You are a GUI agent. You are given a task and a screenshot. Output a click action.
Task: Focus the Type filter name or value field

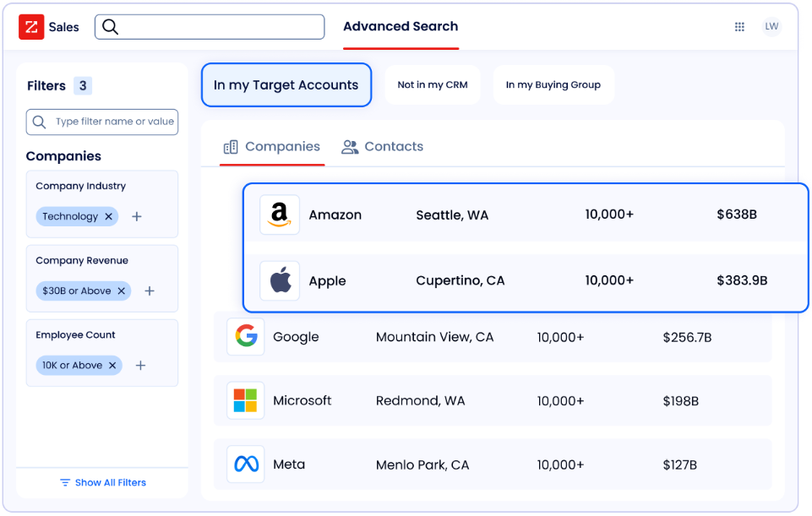click(x=102, y=122)
